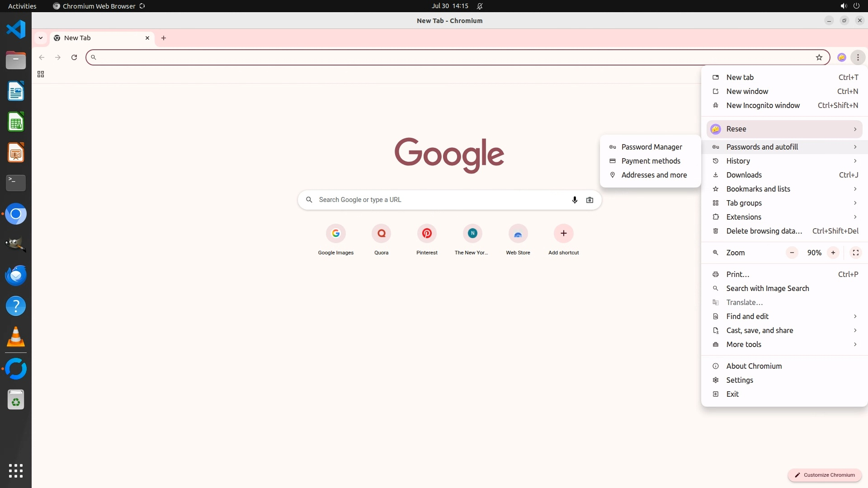Select Password Manager from the submenu

click(651, 147)
